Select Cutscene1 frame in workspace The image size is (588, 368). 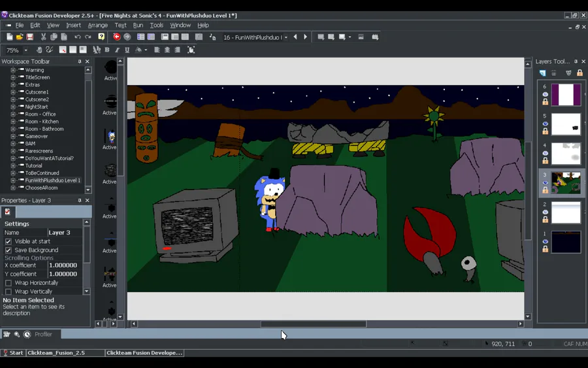37,92
